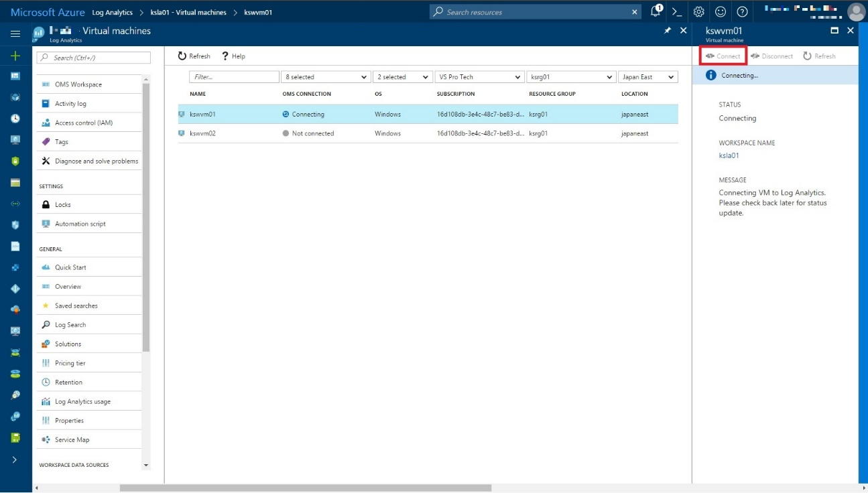The image size is (868, 493).
Task: Click Log Analytics breadcrumb
Action: coord(112,13)
